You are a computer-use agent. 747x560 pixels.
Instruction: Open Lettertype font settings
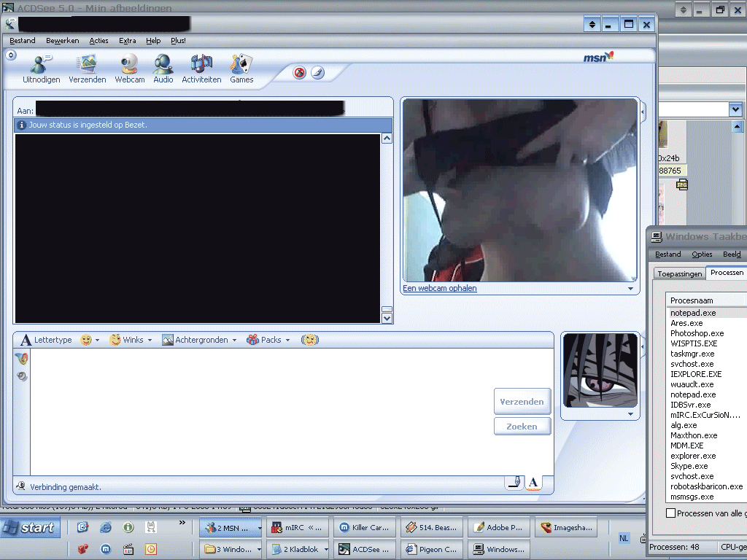pos(46,340)
